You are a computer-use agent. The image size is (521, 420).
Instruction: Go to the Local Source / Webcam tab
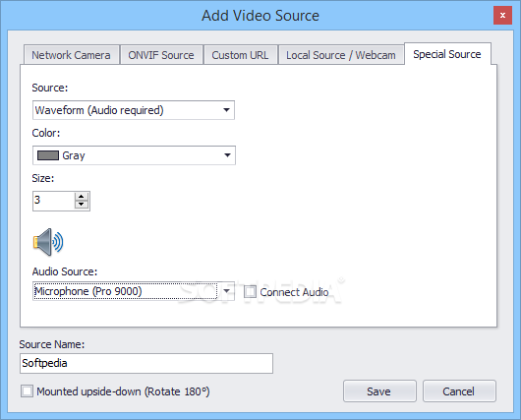(341, 55)
